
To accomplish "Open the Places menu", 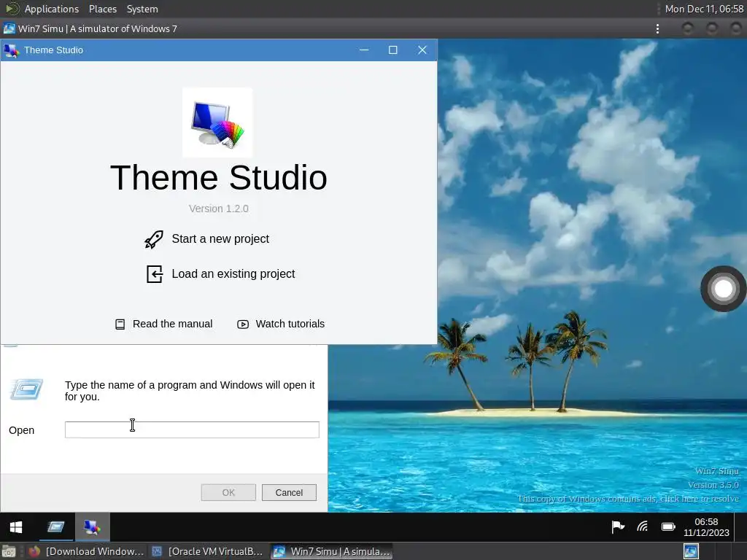I will (x=102, y=9).
